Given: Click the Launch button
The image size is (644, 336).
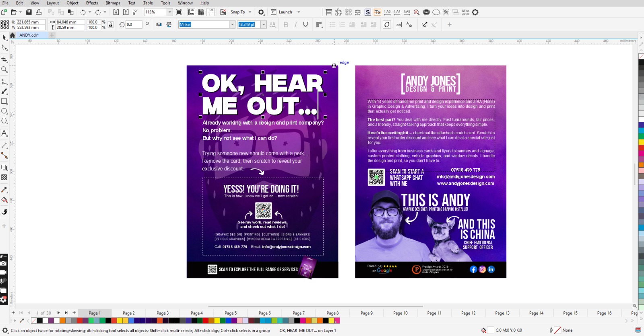Looking at the screenshot, I should coord(281,12).
